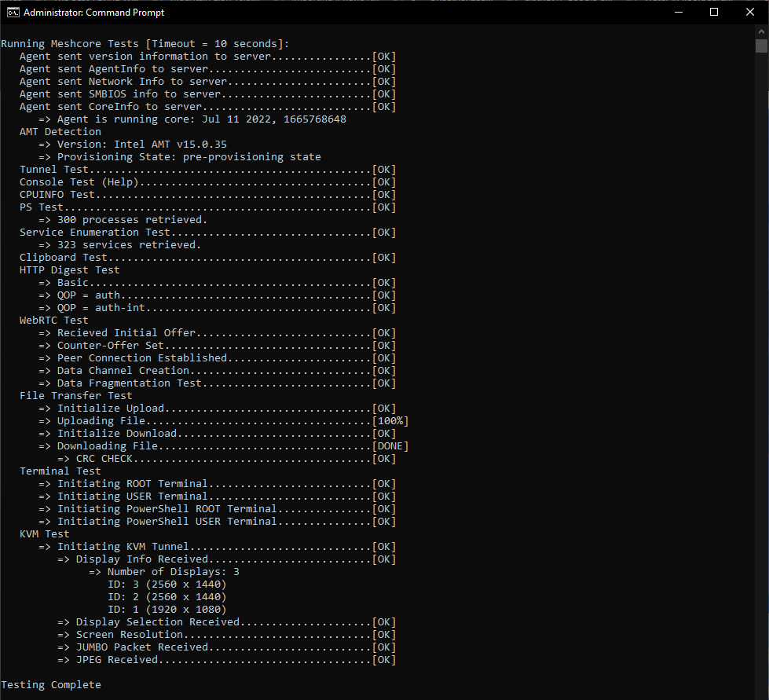
Task: Click the 'Provisioning State: pre-provisioning state' line
Action: click(x=189, y=157)
